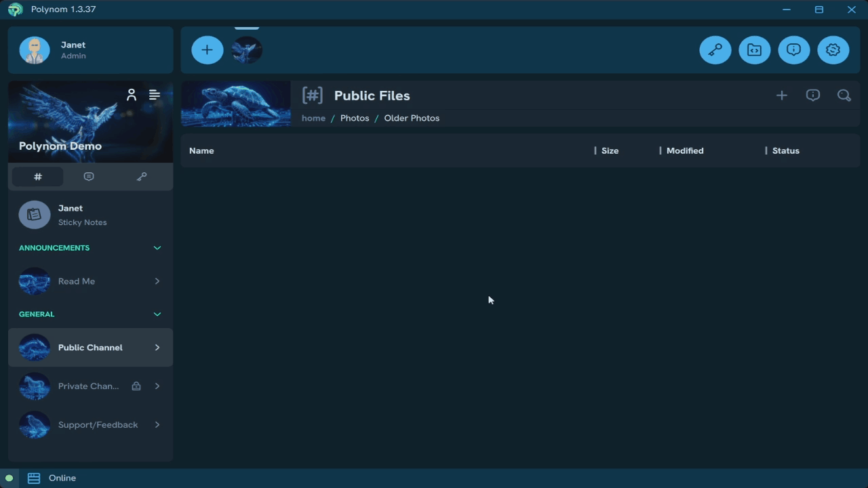
Task: Open the info/feedback bubble icon top right
Action: pyautogui.click(x=794, y=49)
